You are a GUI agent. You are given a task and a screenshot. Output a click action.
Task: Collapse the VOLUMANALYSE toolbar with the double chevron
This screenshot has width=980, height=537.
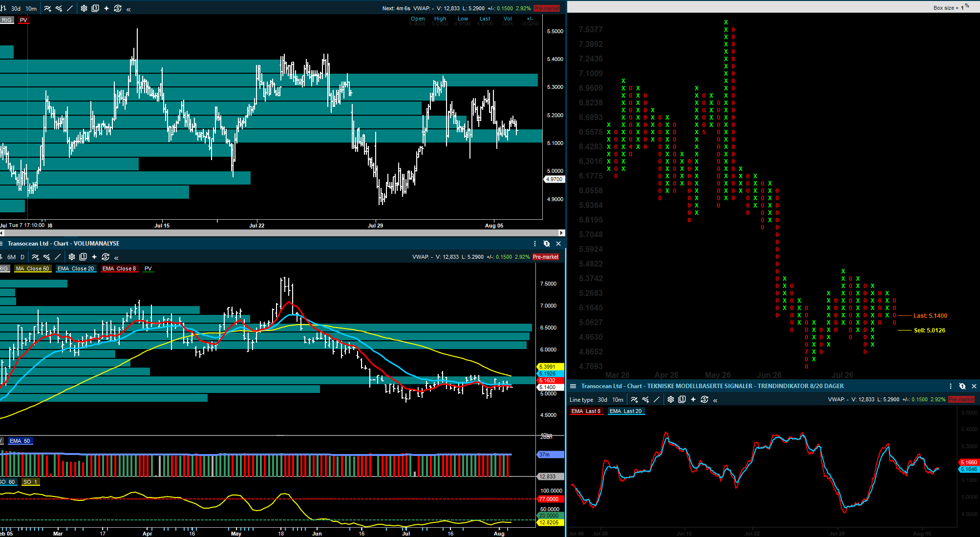coord(116,257)
